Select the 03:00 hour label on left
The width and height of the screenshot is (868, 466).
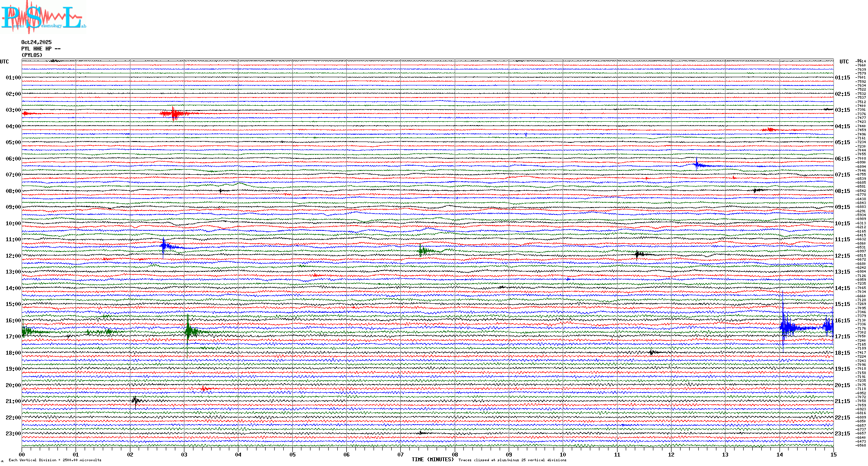click(x=13, y=110)
